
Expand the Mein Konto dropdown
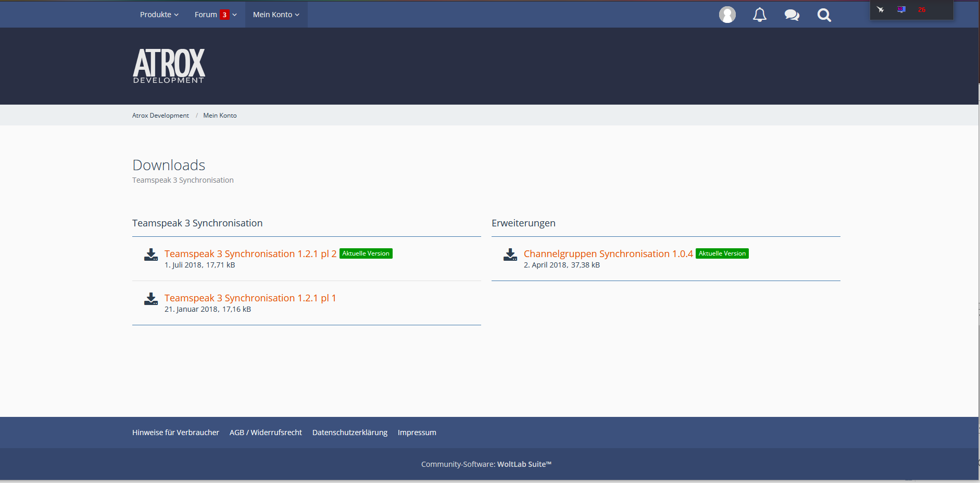[x=276, y=15]
